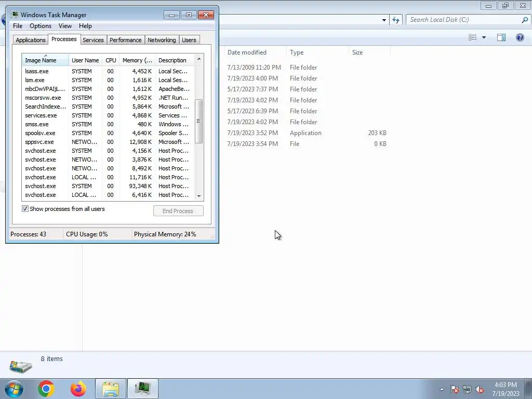Click the Explorer help question mark icon
The image size is (532, 399).
coord(520,37)
